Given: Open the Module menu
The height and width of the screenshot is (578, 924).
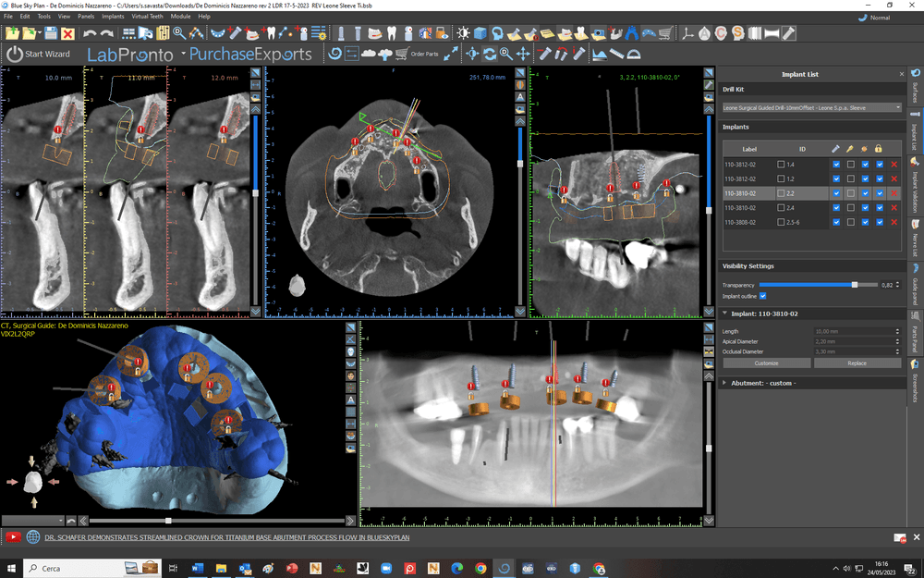Looking at the screenshot, I should [x=180, y=17].
